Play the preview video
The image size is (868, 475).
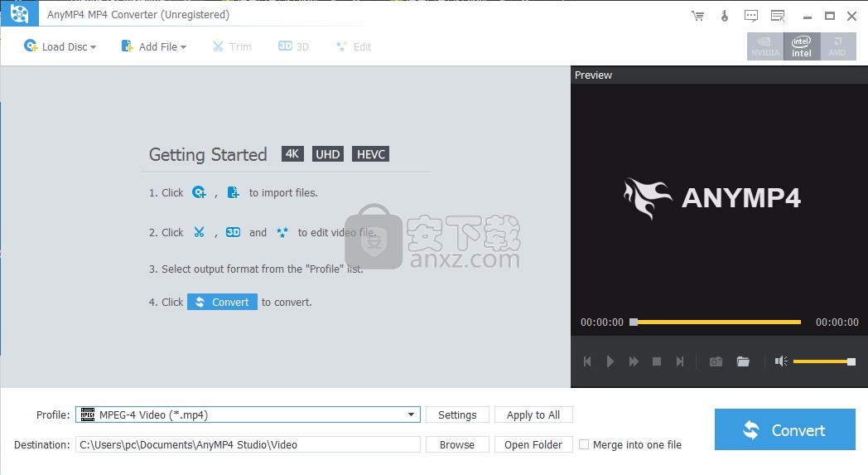tap(610, 361)
